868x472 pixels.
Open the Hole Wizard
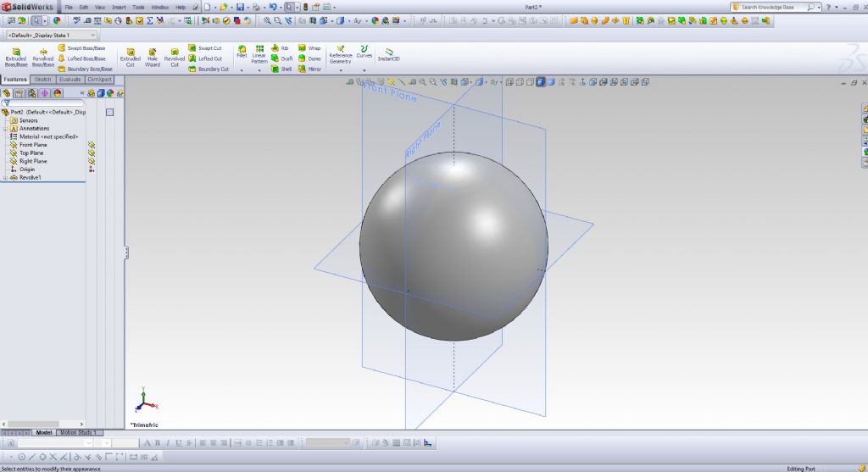click(x=153, y=57)
